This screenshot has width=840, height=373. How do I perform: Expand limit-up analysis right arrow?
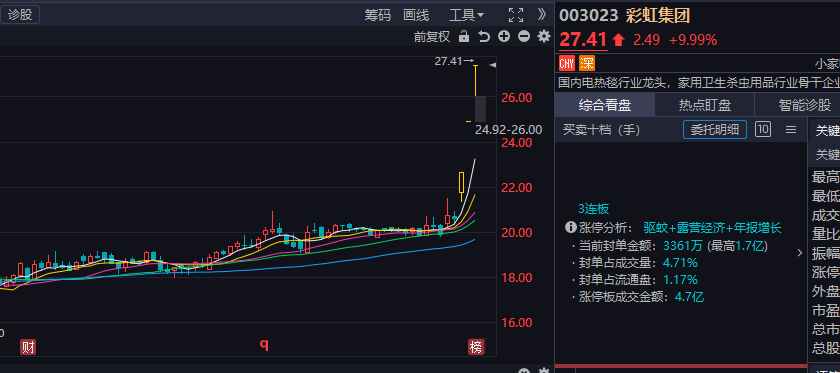click(x=800, y=252)
